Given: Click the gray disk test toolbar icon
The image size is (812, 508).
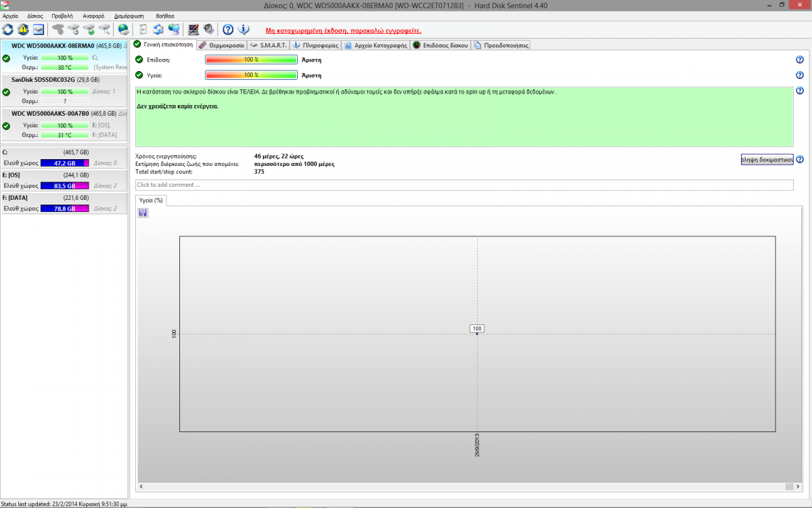Looking at the screenshot, I should click(x=58, y=29).
